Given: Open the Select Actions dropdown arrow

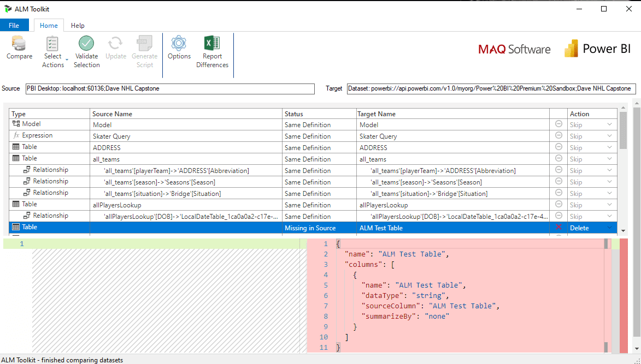Looking at the screenshot, I should click(67, 60).
